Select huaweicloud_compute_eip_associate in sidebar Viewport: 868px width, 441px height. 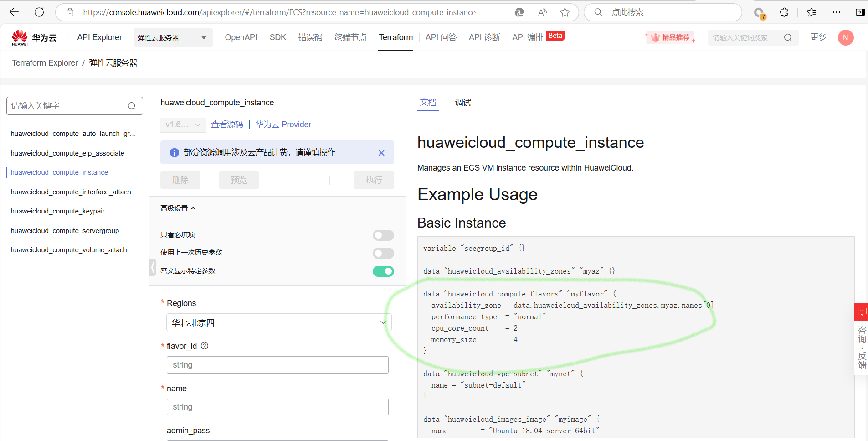click(67, 153)
